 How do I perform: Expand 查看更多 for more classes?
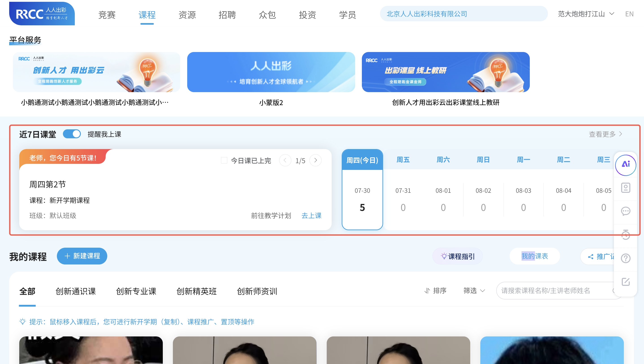[605, 134]
